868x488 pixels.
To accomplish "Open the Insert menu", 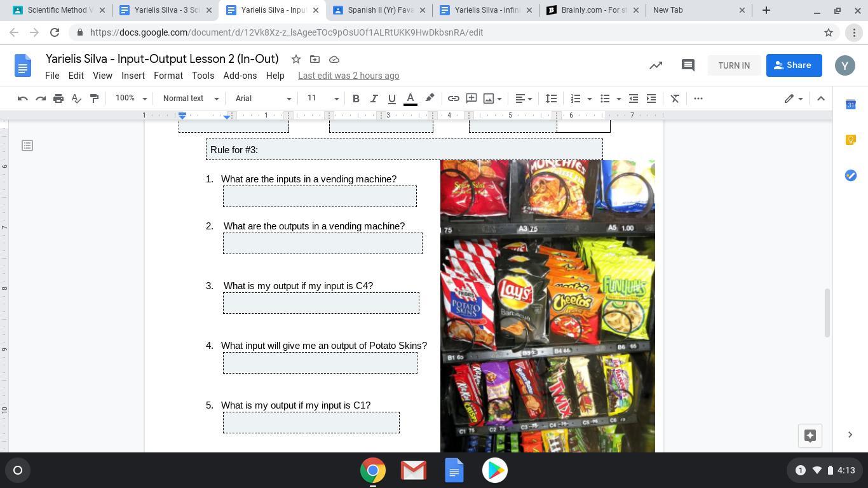I will [x=133, y=76].
